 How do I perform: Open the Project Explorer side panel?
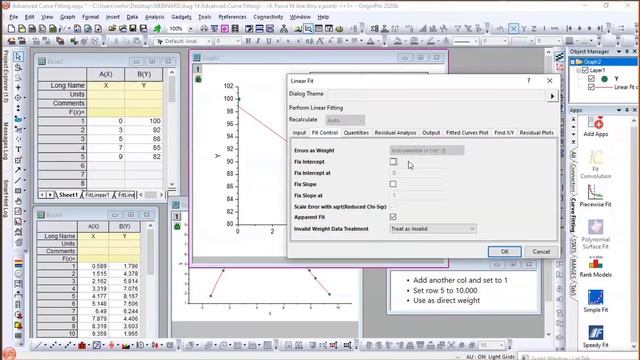(5, 76)
